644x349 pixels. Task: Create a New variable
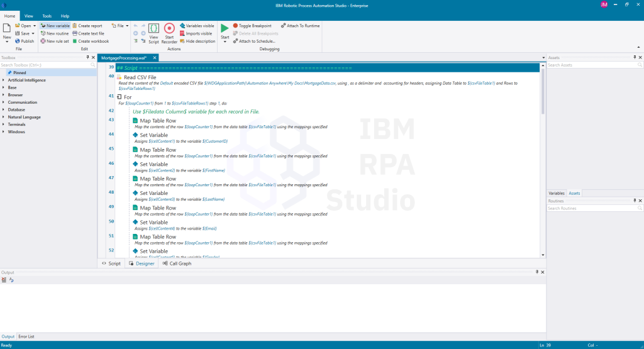(x=55, y=25)
